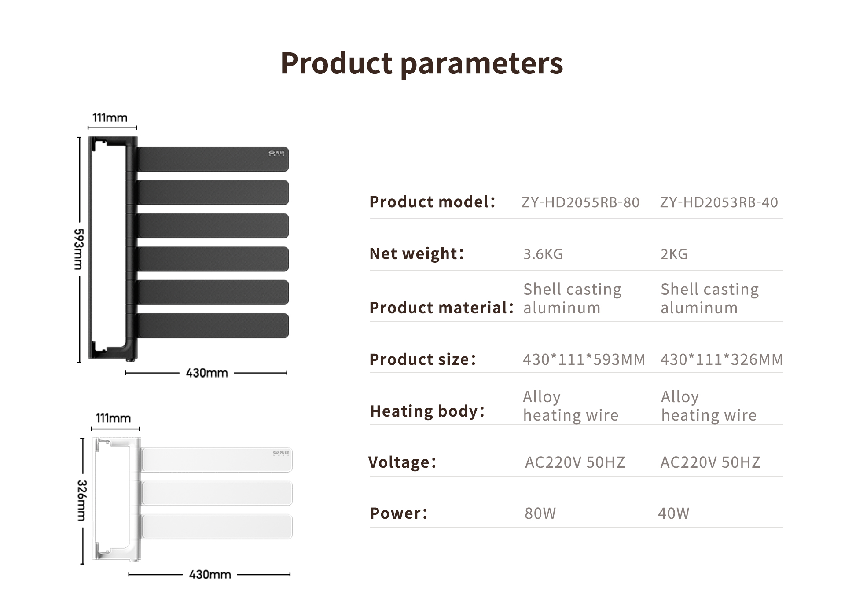Select the 40W power value
This screenshot has height=616, width=845.
tap(674, 513)
